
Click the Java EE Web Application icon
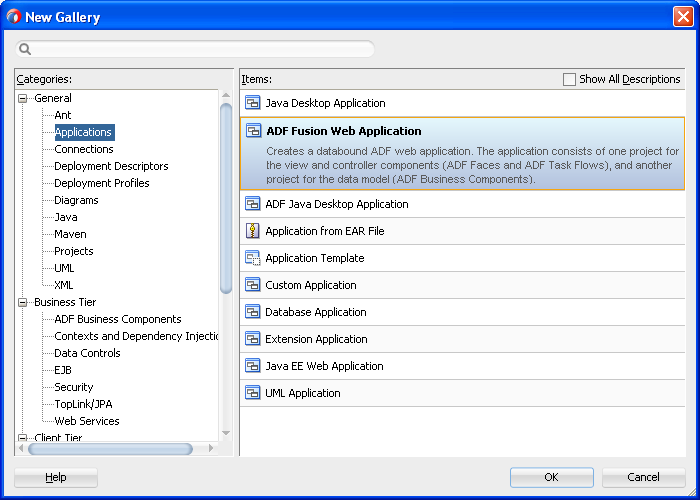[x=253, y=366]
